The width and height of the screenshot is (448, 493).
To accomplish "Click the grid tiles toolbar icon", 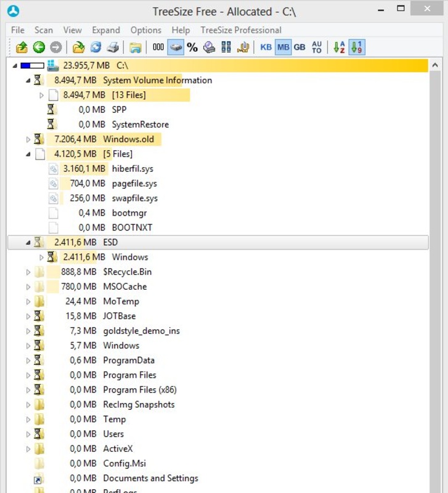I will point(226,47).
